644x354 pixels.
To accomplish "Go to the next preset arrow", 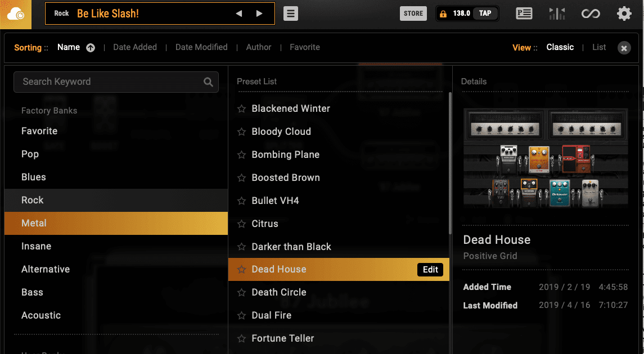I will tap(259, 13).
